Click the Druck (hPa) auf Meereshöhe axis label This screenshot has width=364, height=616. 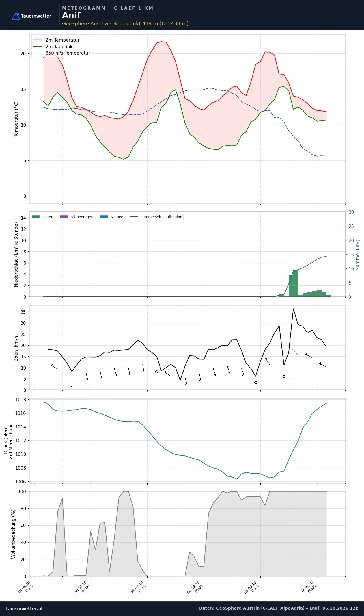tap(8, 441)
